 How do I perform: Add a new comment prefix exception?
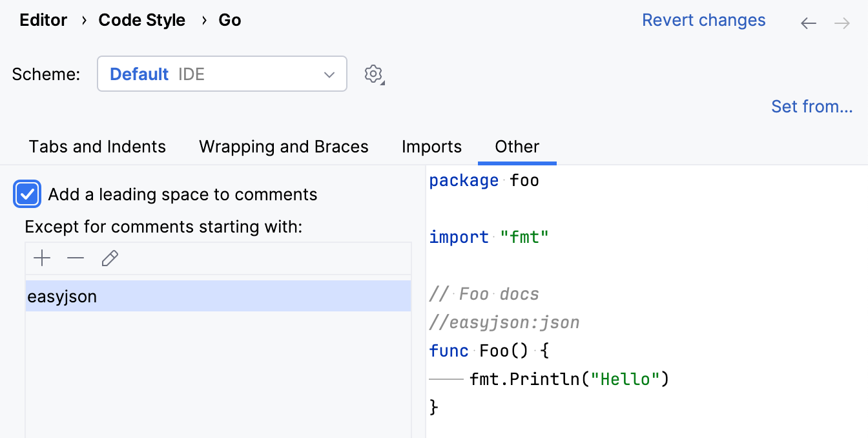[x=41, y=258]
